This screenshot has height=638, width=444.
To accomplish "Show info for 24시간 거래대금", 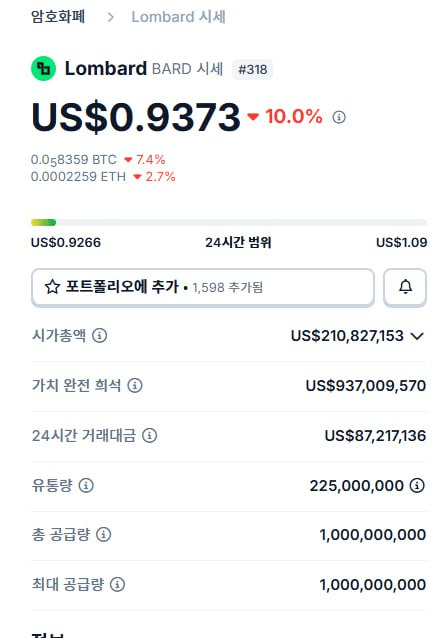I will [x=150, y=435].
